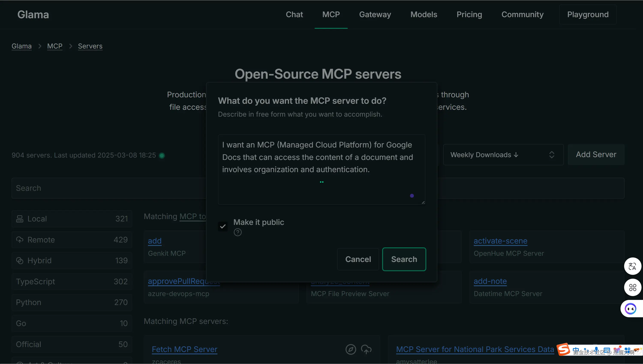Click the orange Sogou S input method logo
643x364 pixels.
click(564, 349)
